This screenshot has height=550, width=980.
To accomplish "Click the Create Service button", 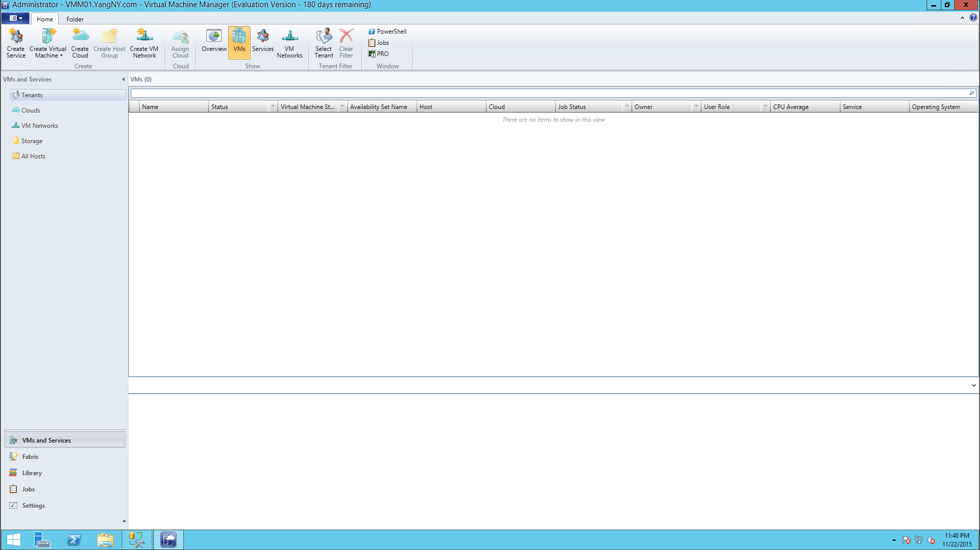I will pos(15,43).
